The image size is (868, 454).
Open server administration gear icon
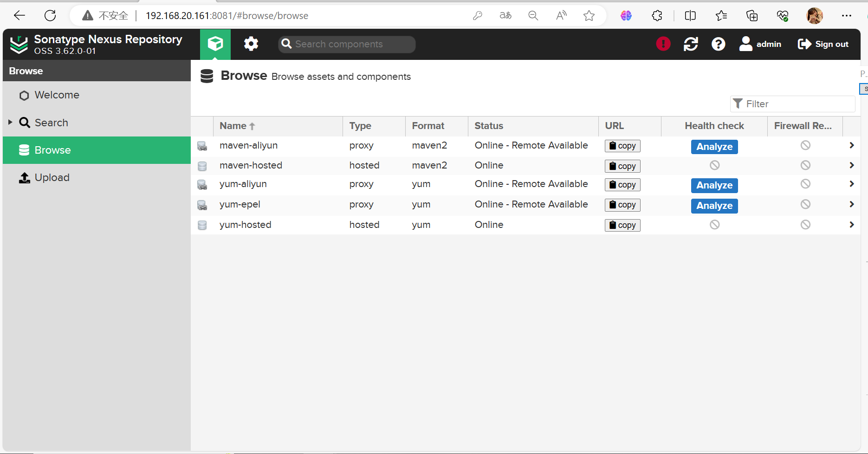(251, 44)
